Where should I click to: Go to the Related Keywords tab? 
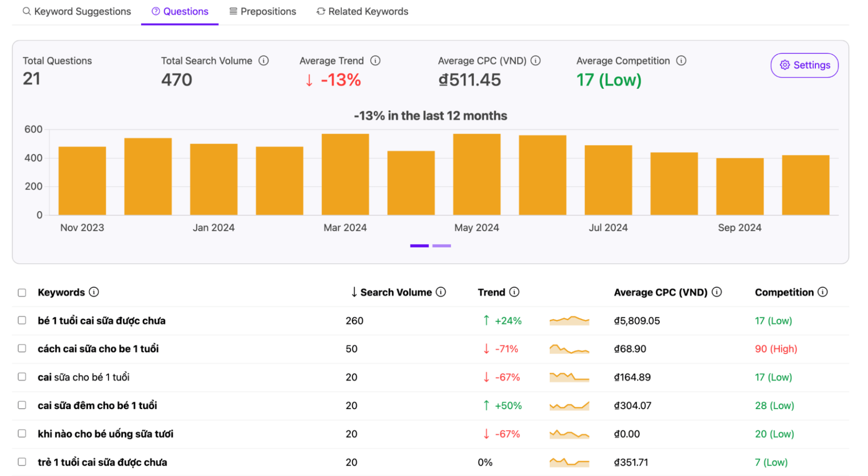point(363,11)
